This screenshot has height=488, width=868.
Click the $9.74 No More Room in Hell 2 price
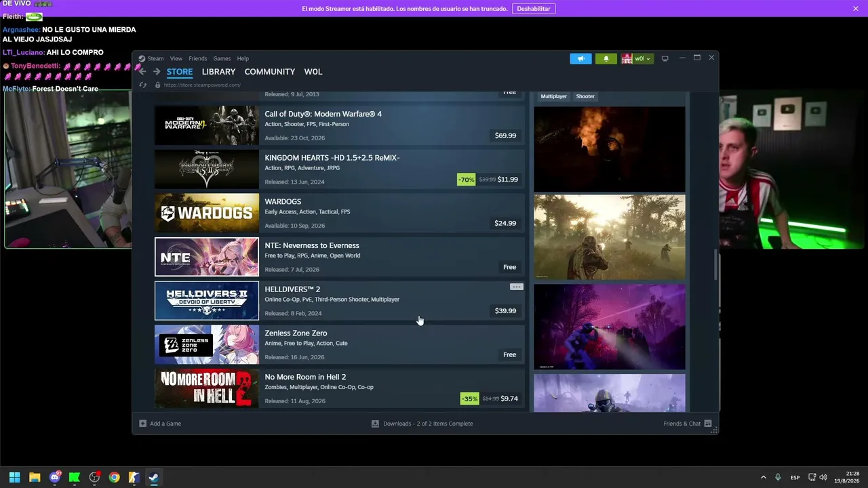(509, 399)
